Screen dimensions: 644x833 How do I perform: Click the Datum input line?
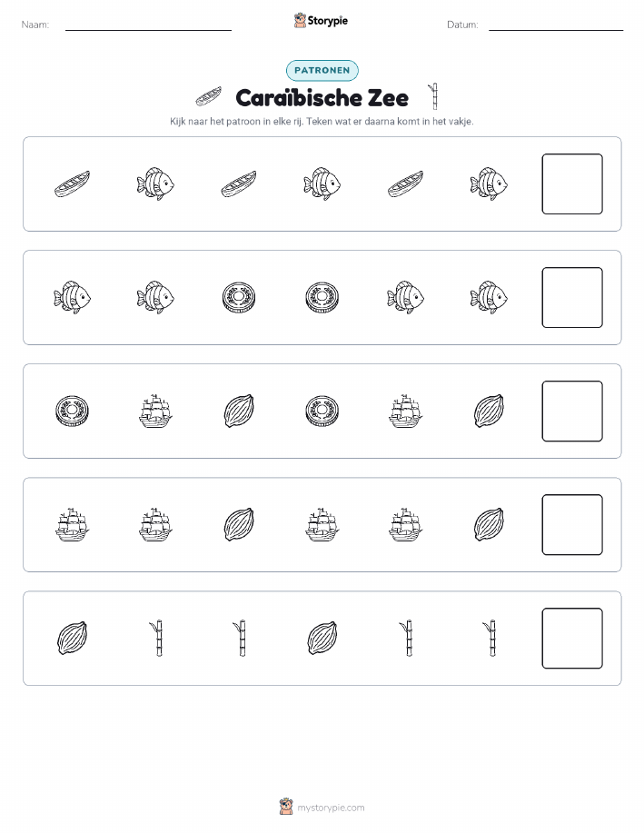[x=556, y=25]
